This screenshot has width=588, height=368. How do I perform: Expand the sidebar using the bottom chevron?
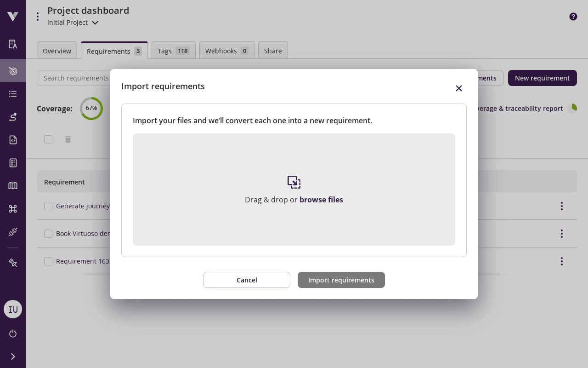[12, 356]
